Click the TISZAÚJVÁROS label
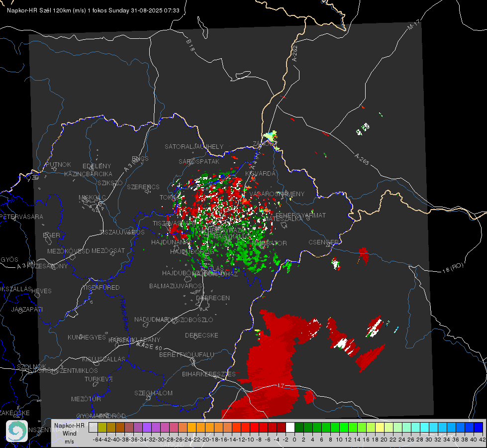 [x=122, y=232]
